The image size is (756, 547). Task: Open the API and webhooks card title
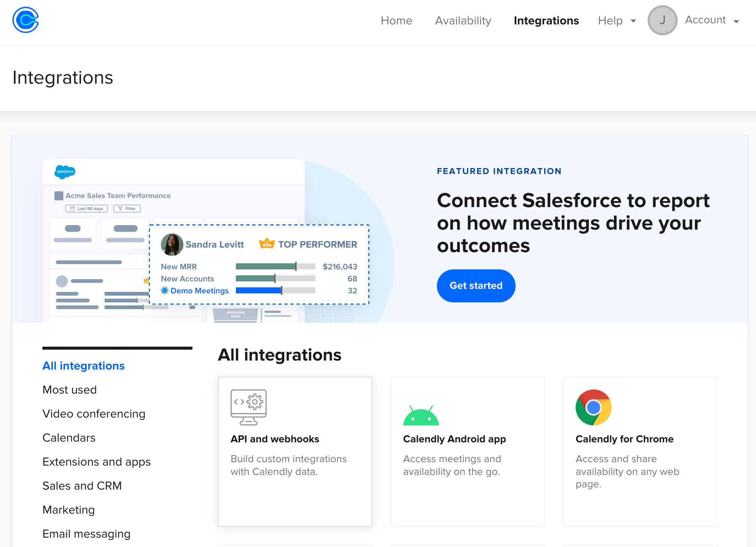pyautogui.click(x=274, y=439)
